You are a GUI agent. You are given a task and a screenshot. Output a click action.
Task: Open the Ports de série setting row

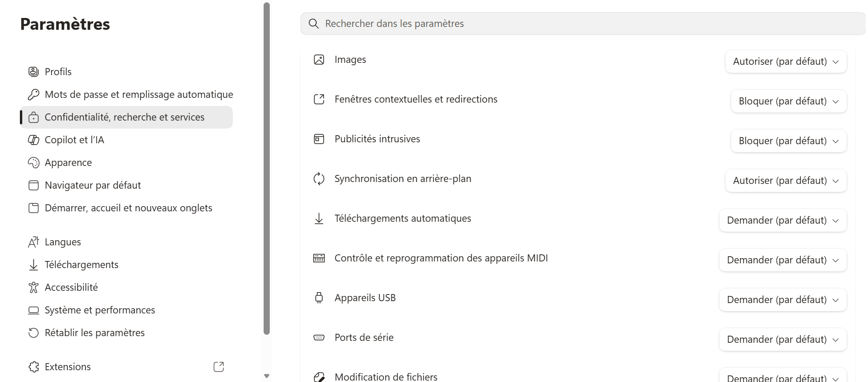point(577,338)
